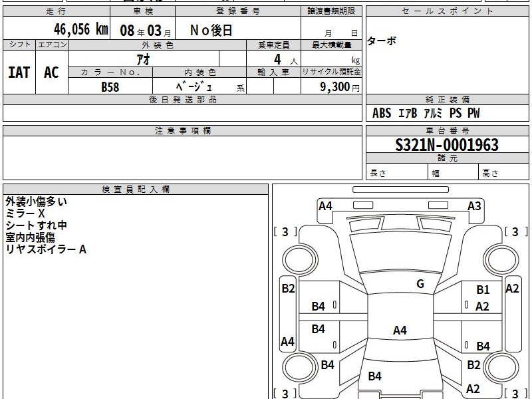The width and height of the screenshot is (532, 399).
Task: Click the equipment list ABS エアB アルミ PS PW
Action: pyautogui.click(x=426, y=113)
